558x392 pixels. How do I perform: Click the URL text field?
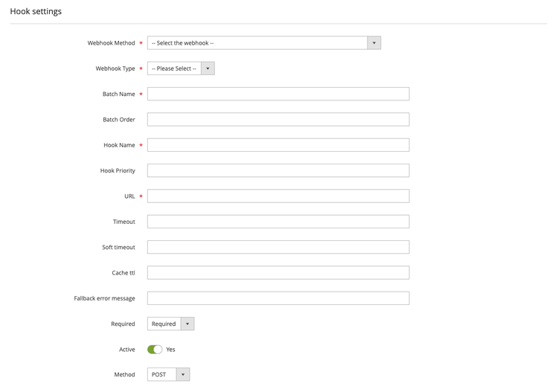[x=278, y=196]
